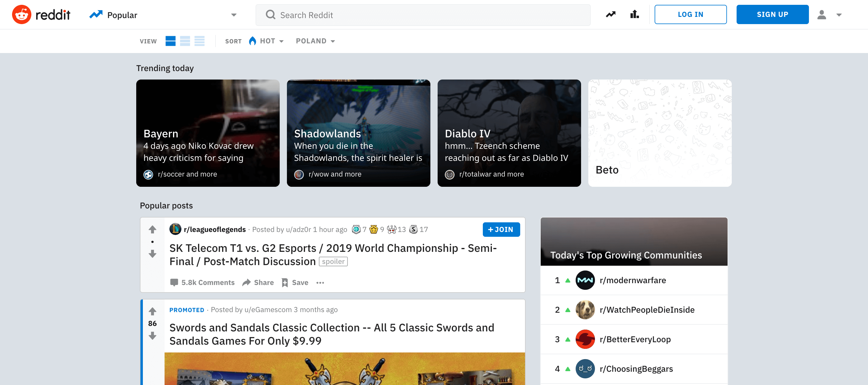
Task: Click the Search Reddit input field
Action: [423, 15]
